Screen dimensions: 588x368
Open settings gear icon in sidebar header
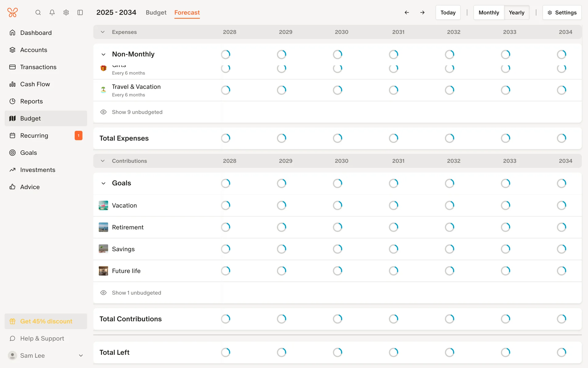point(66,13)
